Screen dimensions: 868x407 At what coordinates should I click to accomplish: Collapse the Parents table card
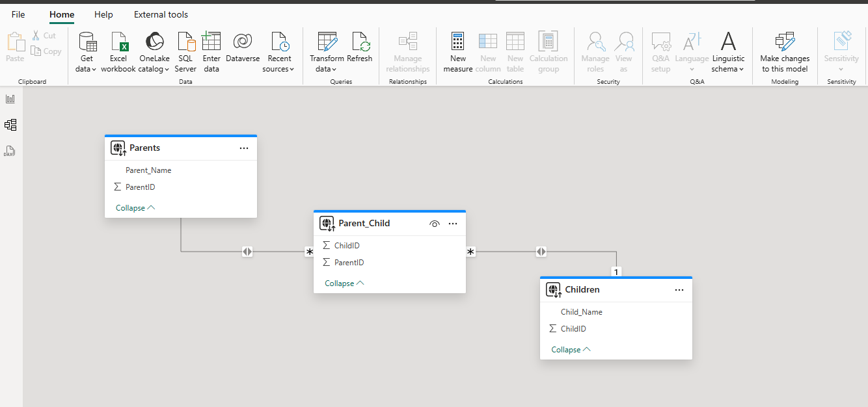coord(135,208)
